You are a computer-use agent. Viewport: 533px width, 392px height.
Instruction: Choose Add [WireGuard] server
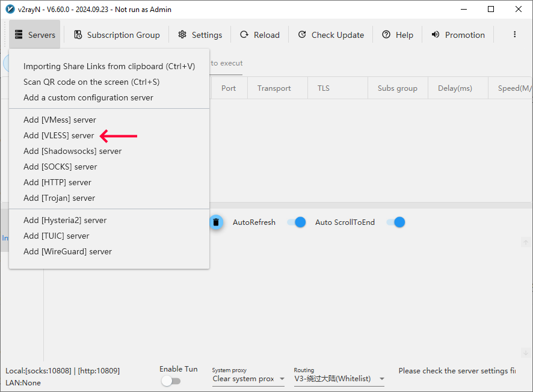coord(109,252)
